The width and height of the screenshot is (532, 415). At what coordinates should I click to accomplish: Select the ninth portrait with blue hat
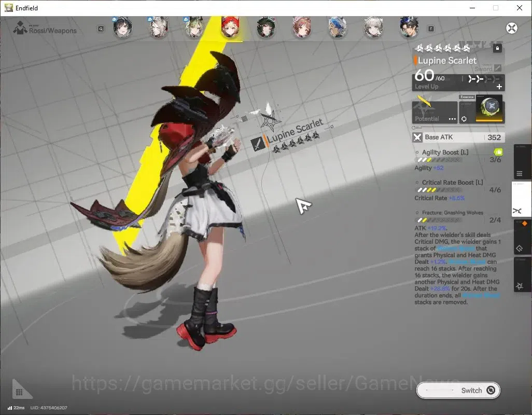(409, 27)
